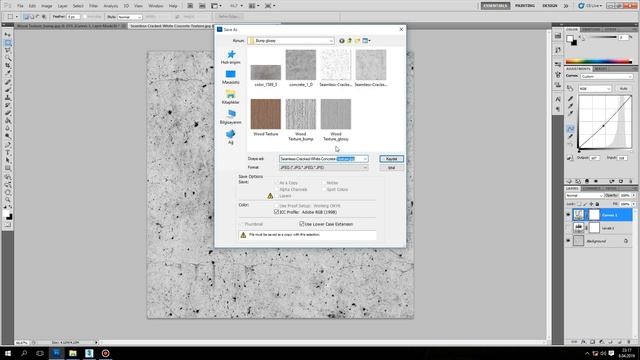Go back to last visited folder

[342, 41]
